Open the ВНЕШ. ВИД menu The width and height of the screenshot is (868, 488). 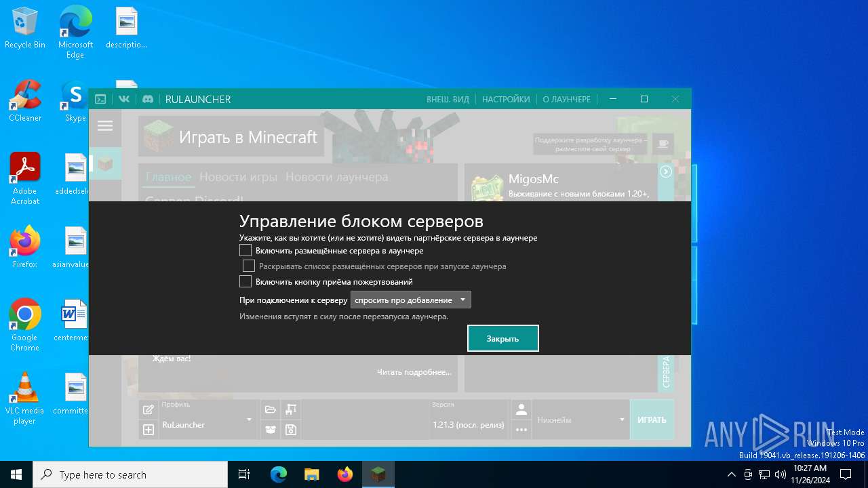(448, 99)
